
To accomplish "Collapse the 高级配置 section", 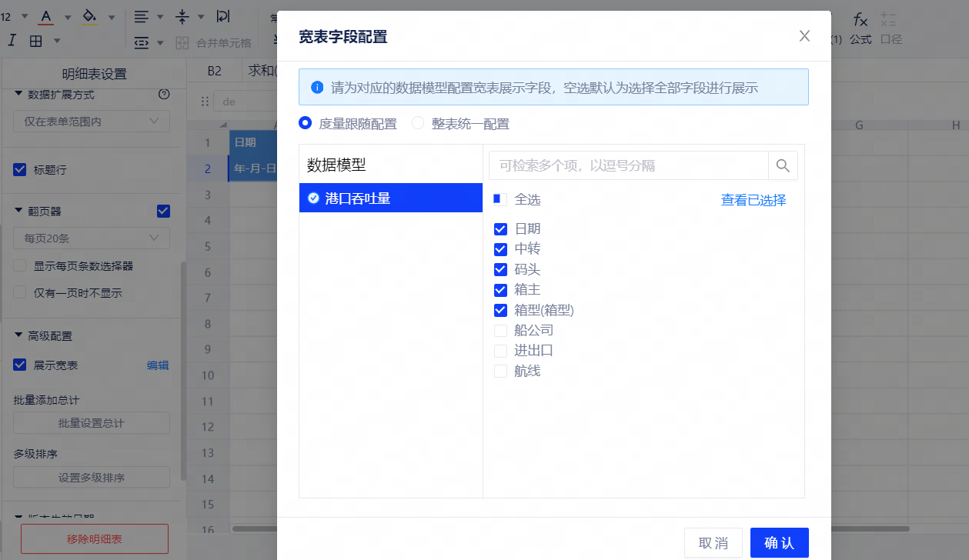I will 18,336.
